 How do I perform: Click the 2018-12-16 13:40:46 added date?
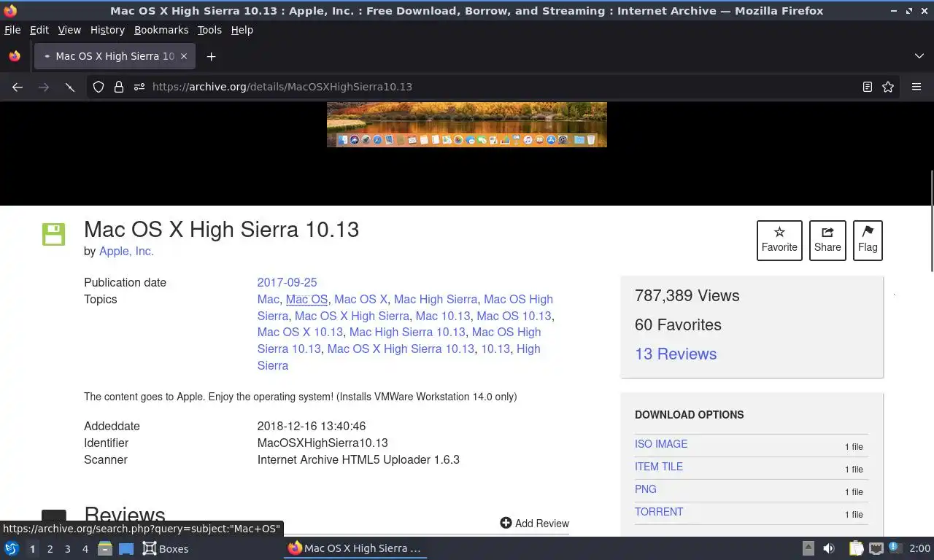[312, 426]
